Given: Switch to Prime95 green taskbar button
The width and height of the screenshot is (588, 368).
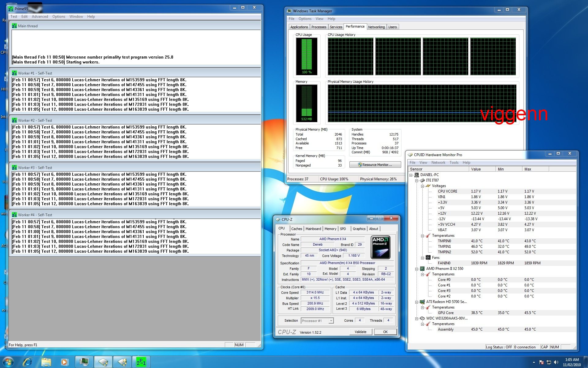Looking at the screenshot, I should 141,362.
